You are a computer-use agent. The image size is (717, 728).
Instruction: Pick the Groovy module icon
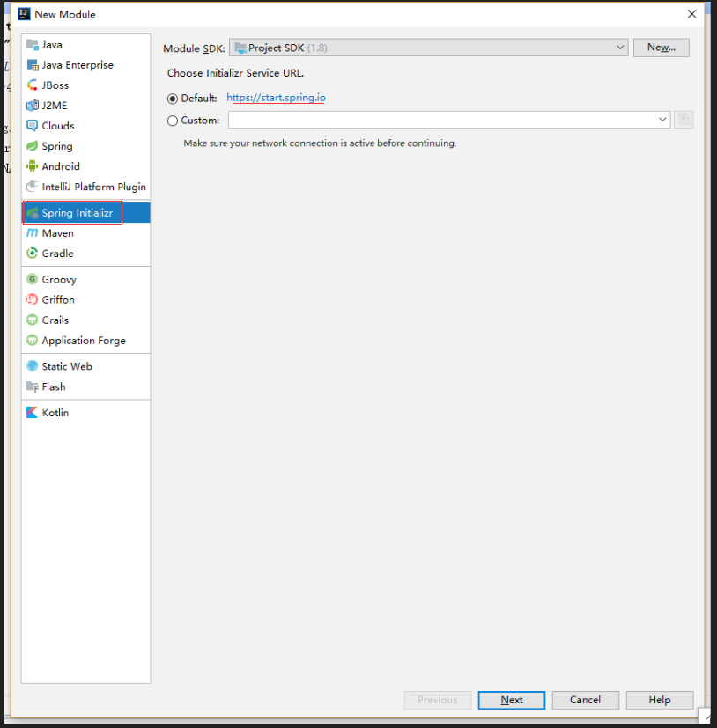(32, 280)
